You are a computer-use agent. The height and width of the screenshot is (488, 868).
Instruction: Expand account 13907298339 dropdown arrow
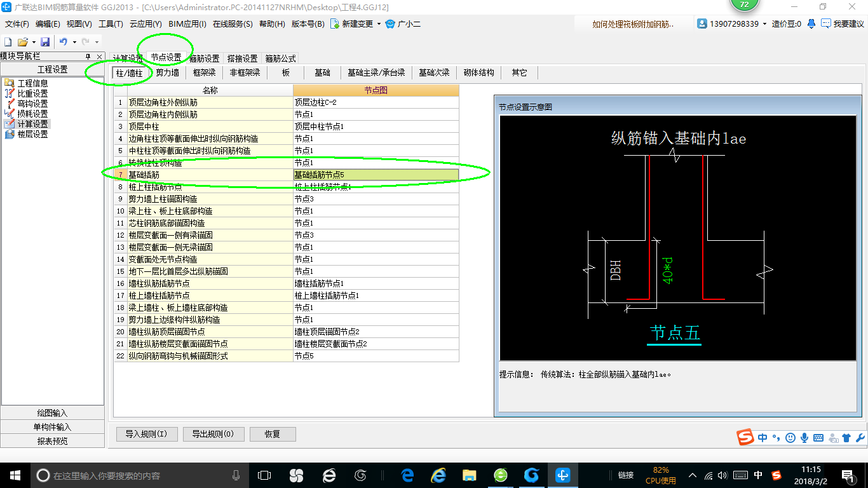click(x=765, y=24)
